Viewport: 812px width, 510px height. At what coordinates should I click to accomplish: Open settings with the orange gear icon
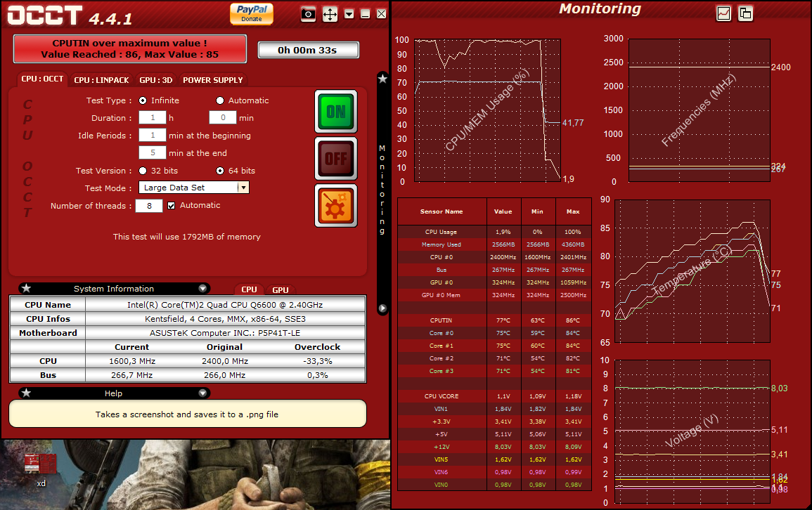click(x=336, y=206)
